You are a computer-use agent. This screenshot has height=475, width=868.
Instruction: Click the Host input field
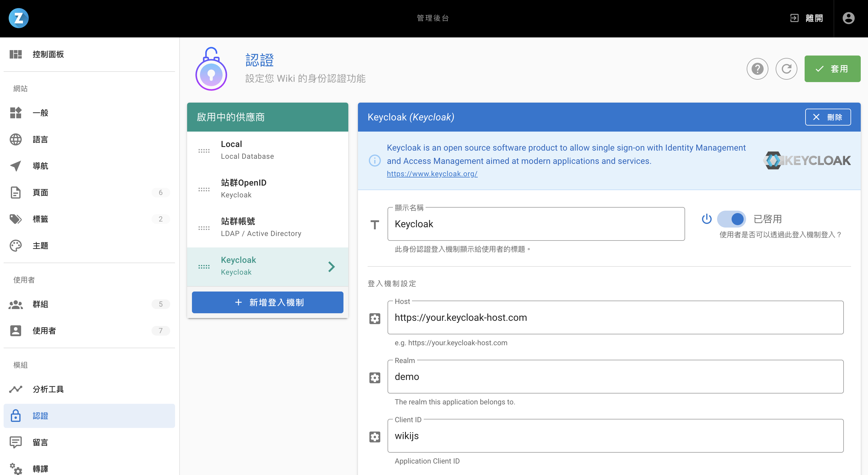pyautogui.click(x=615, y=317)
